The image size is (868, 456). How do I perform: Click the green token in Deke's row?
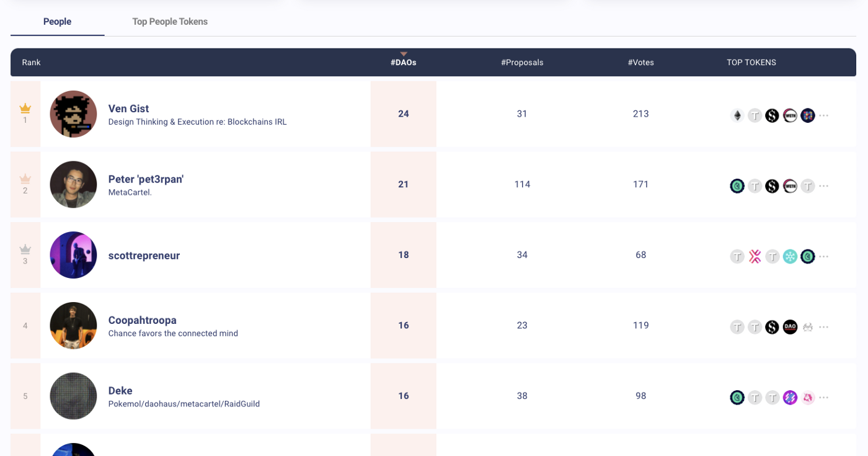(737, 398)
